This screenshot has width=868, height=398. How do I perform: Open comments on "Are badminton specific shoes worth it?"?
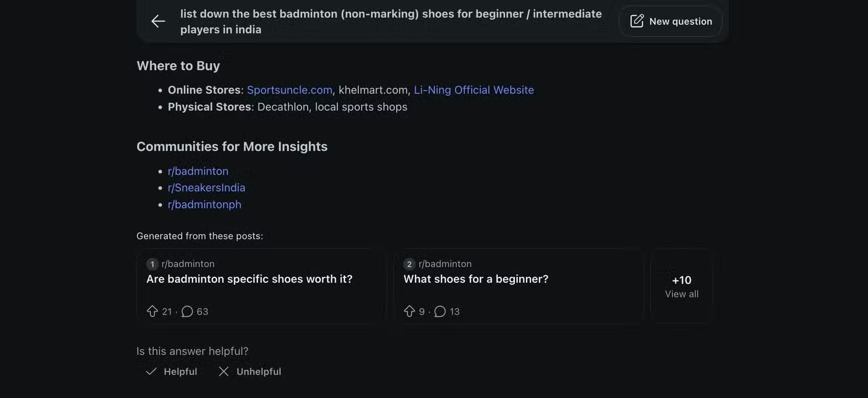[187, 311]
